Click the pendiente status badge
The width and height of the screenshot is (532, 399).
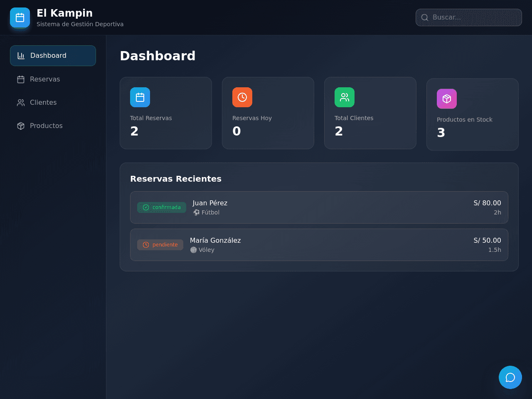[x=160, y=245]
